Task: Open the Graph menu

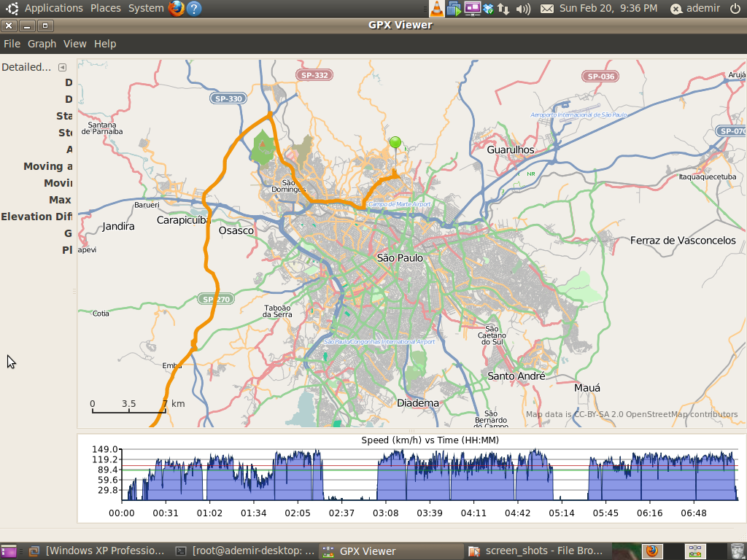Action: point(42,44)
